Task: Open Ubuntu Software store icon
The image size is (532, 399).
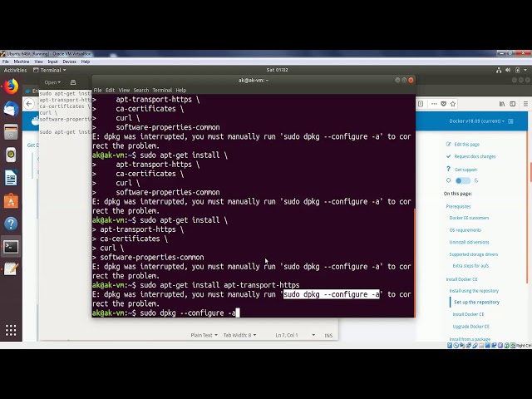Action: (x=11, y=201)
